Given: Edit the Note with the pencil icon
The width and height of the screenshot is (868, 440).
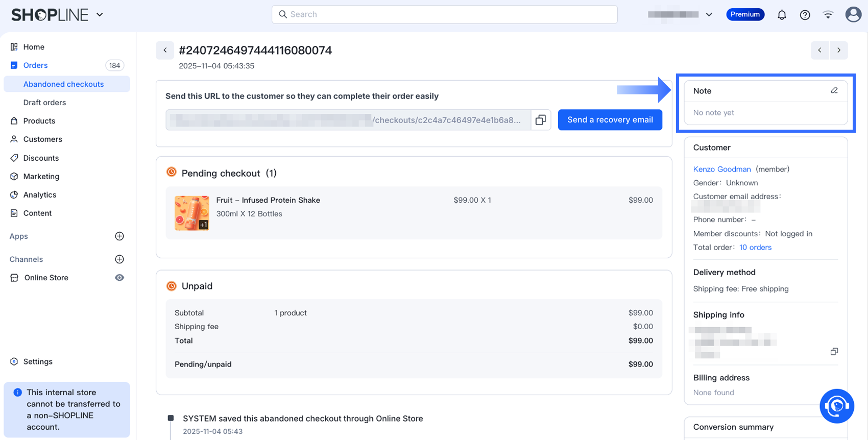Looking at the screenshot, I should tap(834, 90).
